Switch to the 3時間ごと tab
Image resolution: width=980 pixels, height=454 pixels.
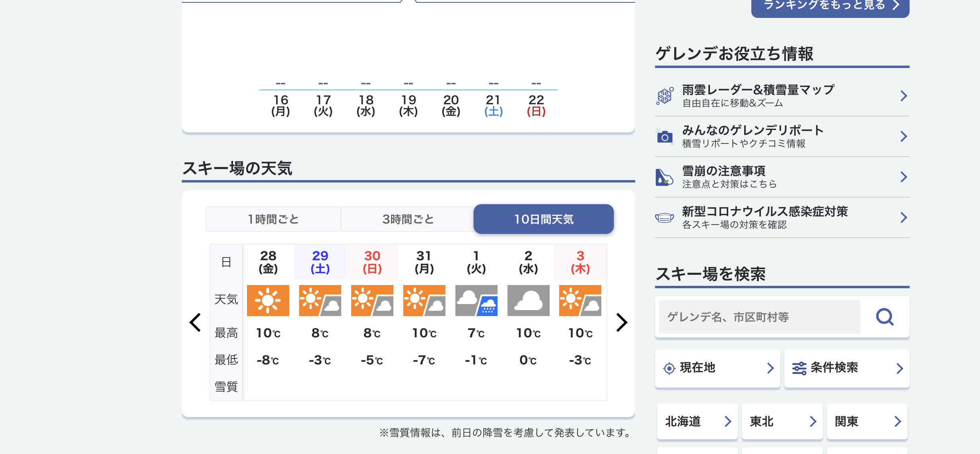(x=408, y=219)
